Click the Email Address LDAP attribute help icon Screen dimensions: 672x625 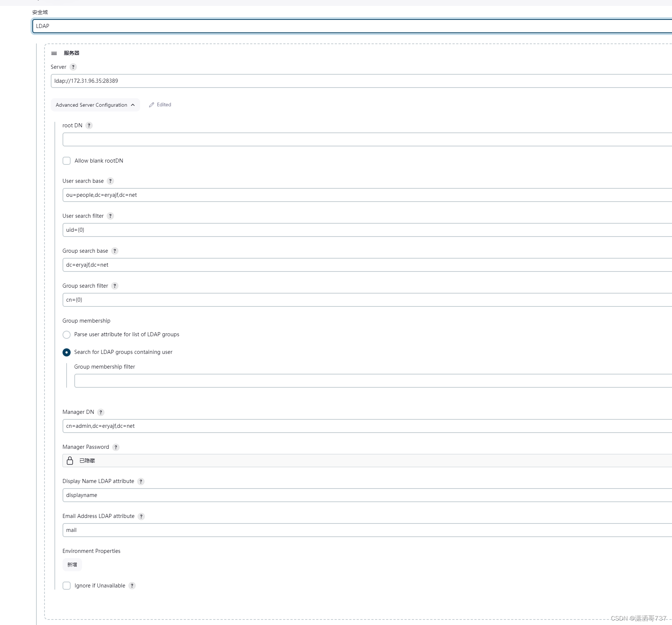pos(141,516)
